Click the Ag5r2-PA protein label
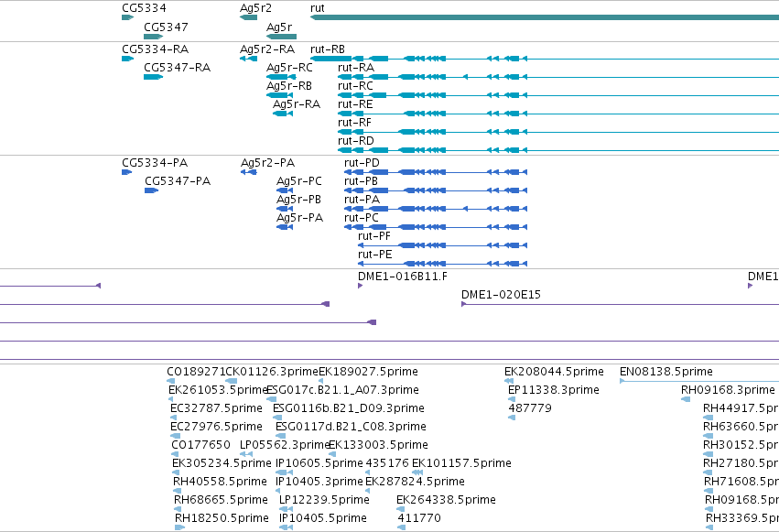The image size is (779, 532). tap(268, 163)
